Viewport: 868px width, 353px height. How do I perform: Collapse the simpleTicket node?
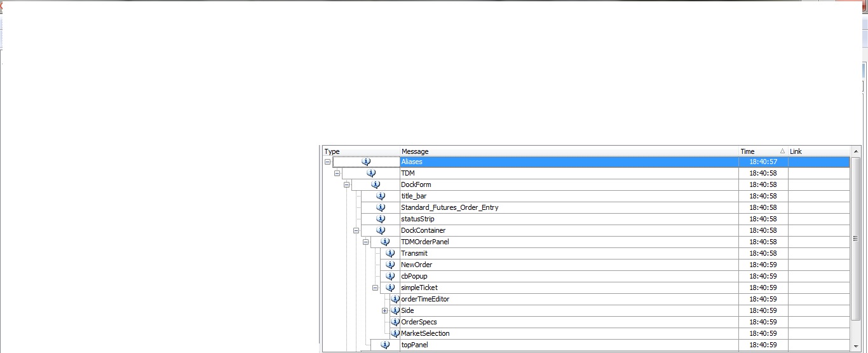[x=375, y=288]
